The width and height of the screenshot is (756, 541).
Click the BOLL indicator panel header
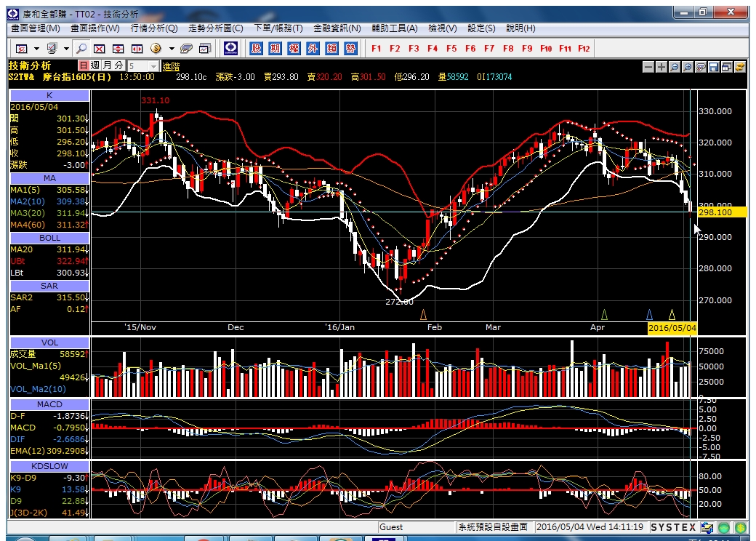point(49,238)
